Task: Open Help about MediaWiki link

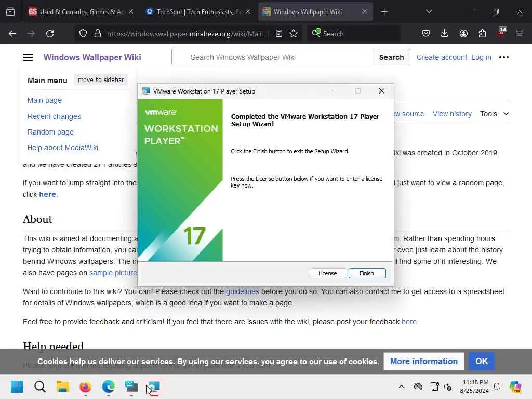Action: [63, 148]
